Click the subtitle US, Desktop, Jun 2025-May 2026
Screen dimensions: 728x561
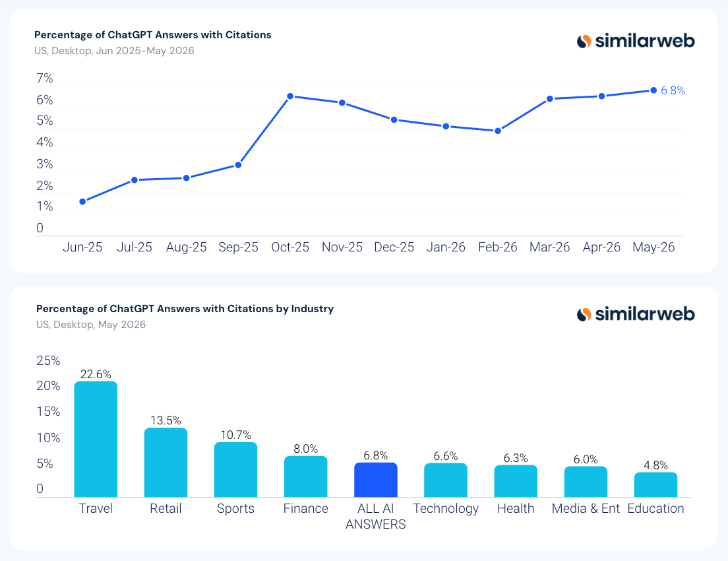114,51
